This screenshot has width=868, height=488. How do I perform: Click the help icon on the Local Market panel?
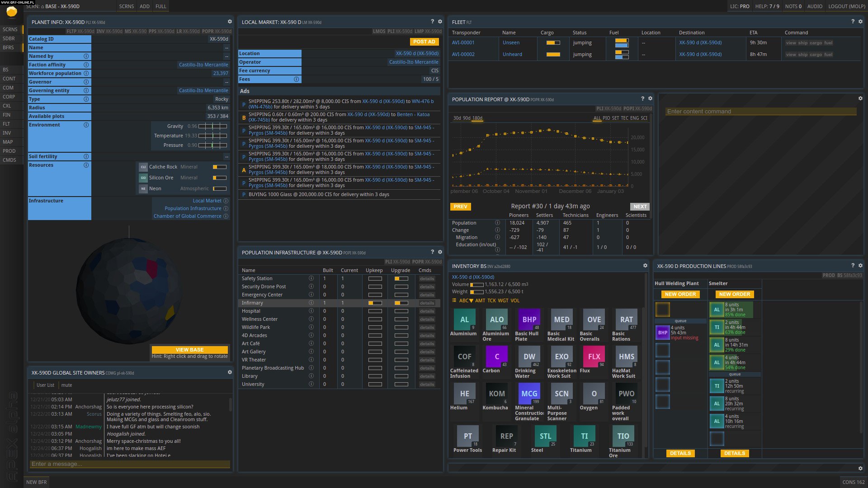coord(433,21)
